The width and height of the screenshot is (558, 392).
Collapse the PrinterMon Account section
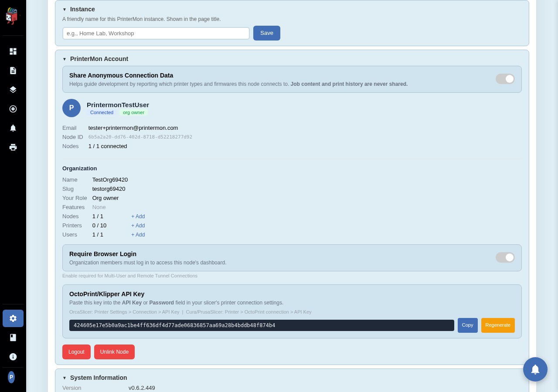click(x=95, y=59)
